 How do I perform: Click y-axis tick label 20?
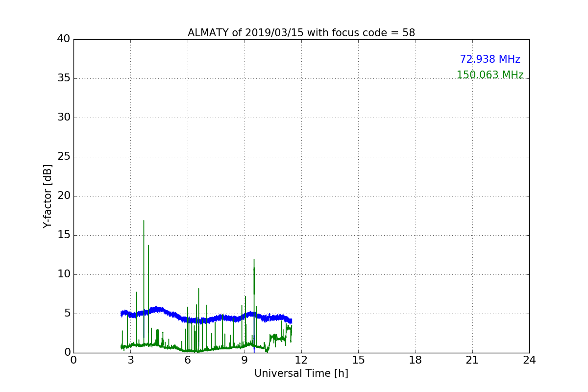click(x=64, y=196)
